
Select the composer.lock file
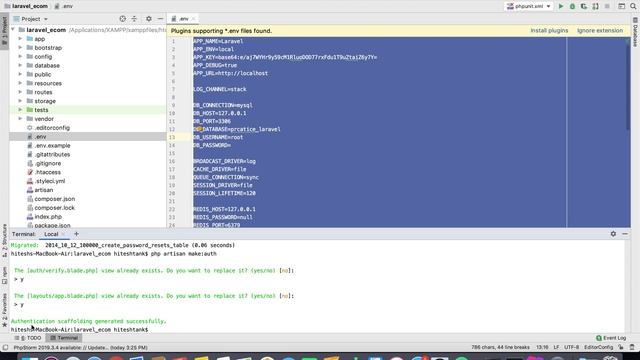pyautogui.click(x=55, y=208)
